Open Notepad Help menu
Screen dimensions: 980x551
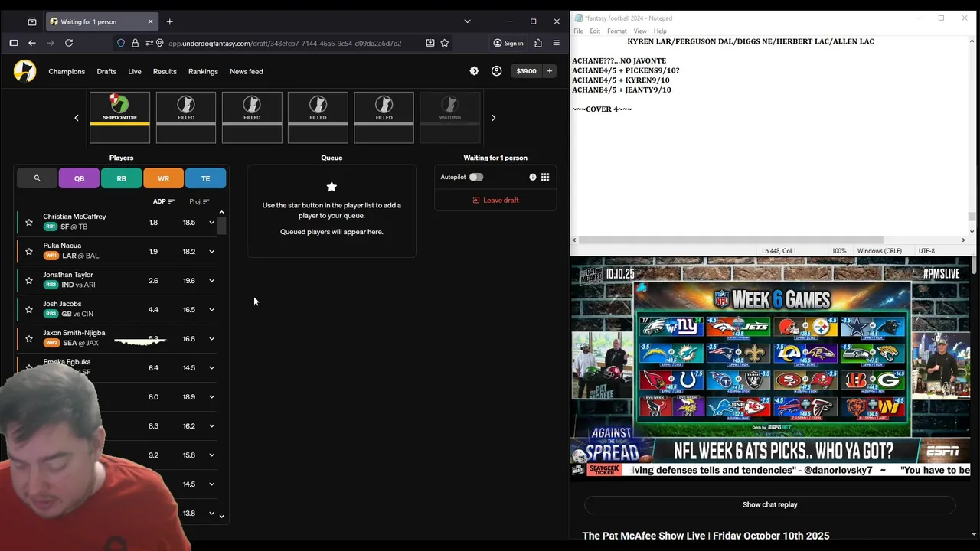click(660, 31)
